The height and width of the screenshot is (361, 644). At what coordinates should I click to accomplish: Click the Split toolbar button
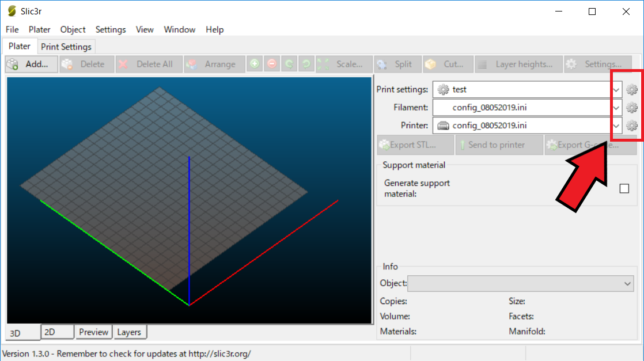(x=398, y=64)
